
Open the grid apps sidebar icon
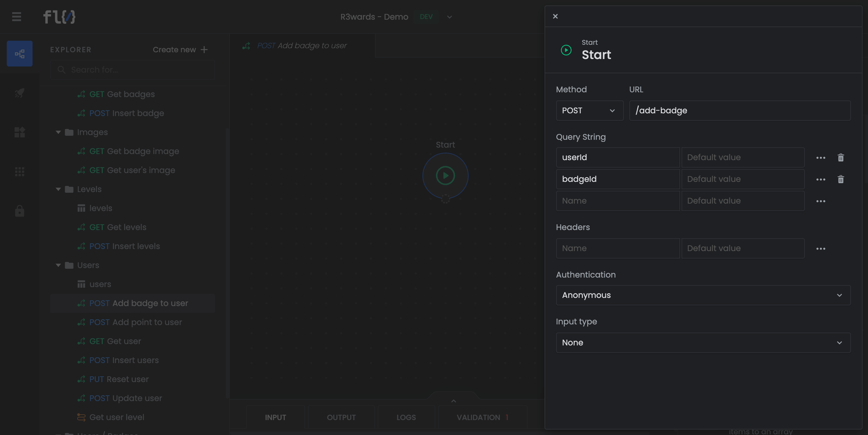(20, 172)
